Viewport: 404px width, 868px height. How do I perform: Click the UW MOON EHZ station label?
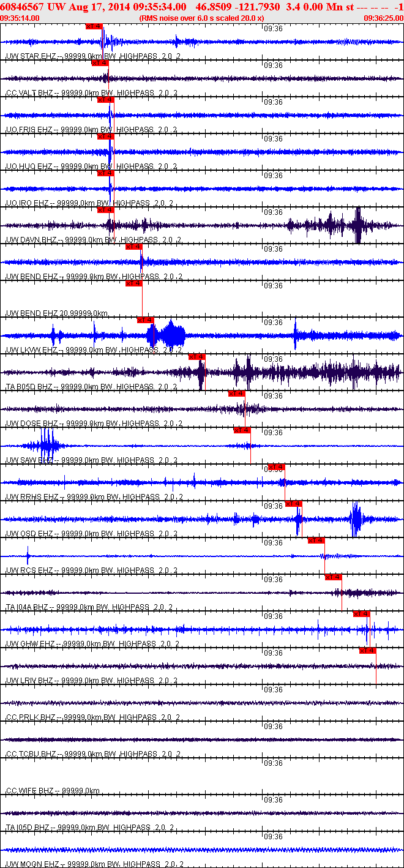pos(94,864)
